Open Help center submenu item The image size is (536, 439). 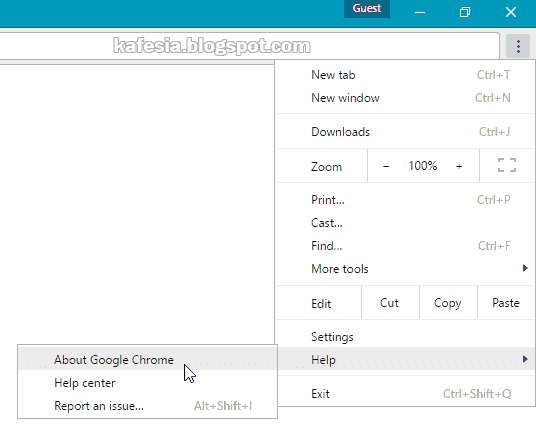click(147, 383)
